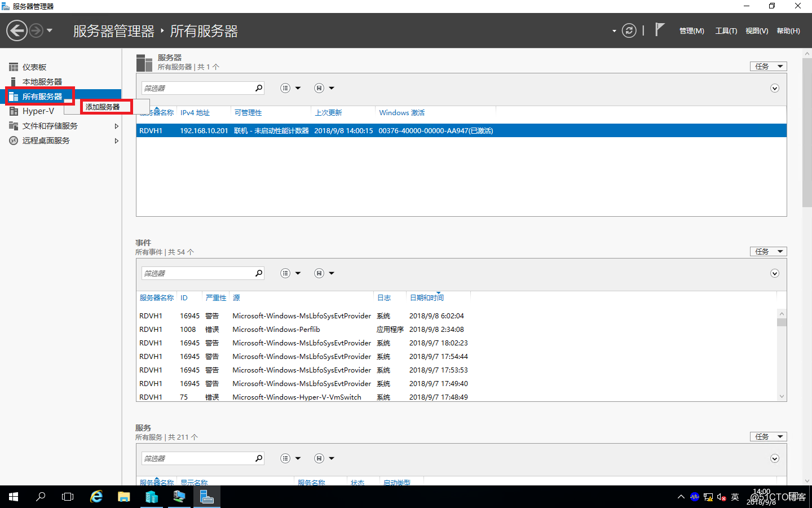This screenshot has width=812, height=508.
Task: Click Server Manager taskbar icon
Action: (207, 497)
